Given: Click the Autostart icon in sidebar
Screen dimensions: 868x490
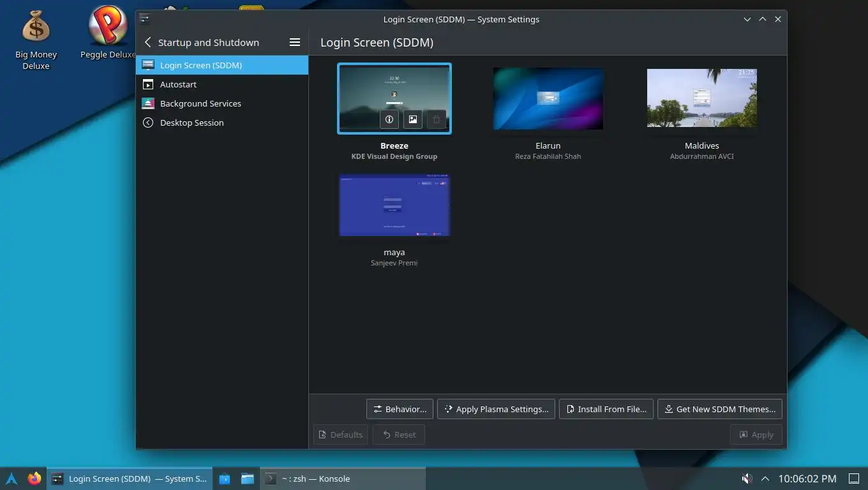Looking at the screenshot, I should coord(148,84).
